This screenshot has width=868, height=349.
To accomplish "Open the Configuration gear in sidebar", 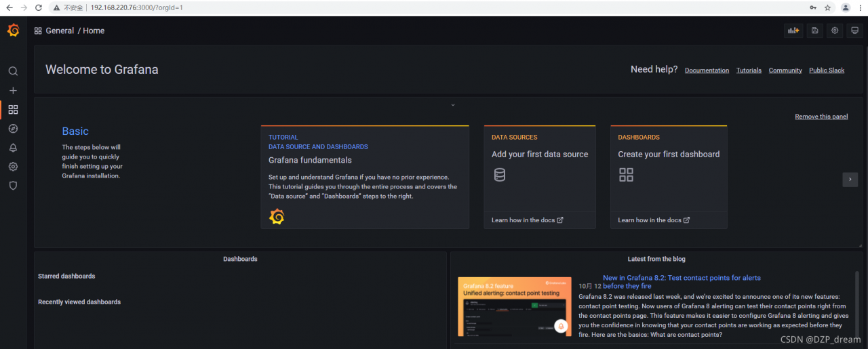I will (x=13, y=166).
